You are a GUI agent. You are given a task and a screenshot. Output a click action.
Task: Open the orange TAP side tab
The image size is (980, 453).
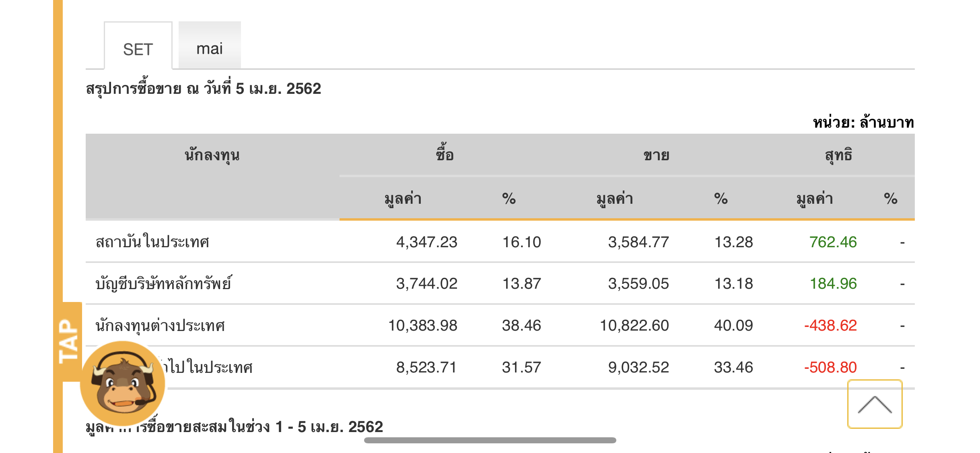pos(68,341)
